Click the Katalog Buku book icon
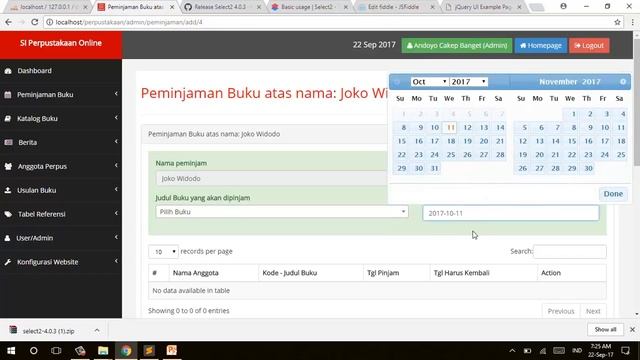This screenshot has height=360, width=640. tap(8, 119)
